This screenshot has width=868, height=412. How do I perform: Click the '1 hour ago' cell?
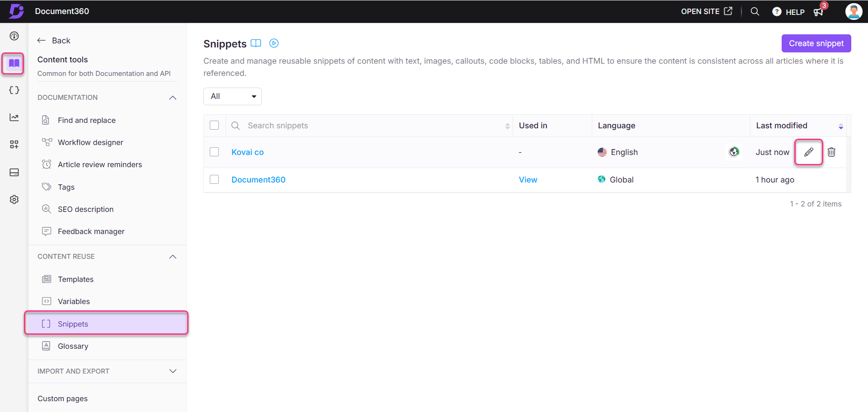tap(775, 180)
